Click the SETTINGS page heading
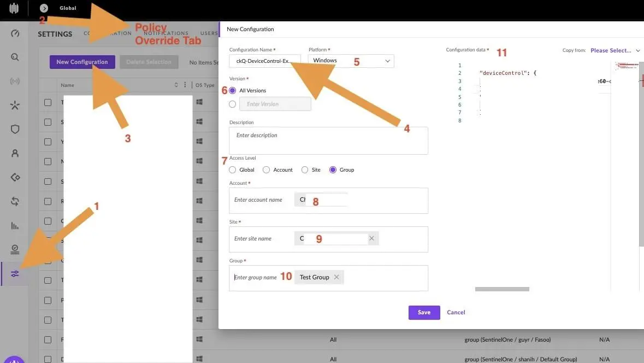Screen dimensions: 644x363 point(55,34)
